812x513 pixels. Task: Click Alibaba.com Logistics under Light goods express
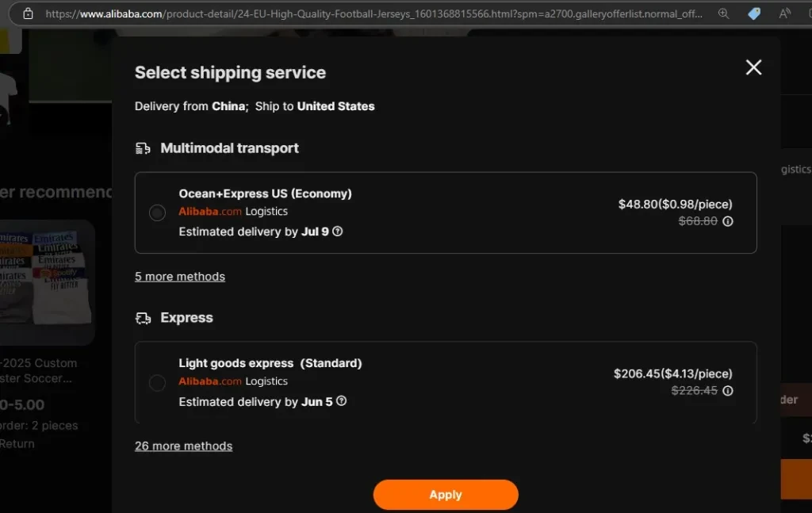pyautogui.click(x=233, y=381)
